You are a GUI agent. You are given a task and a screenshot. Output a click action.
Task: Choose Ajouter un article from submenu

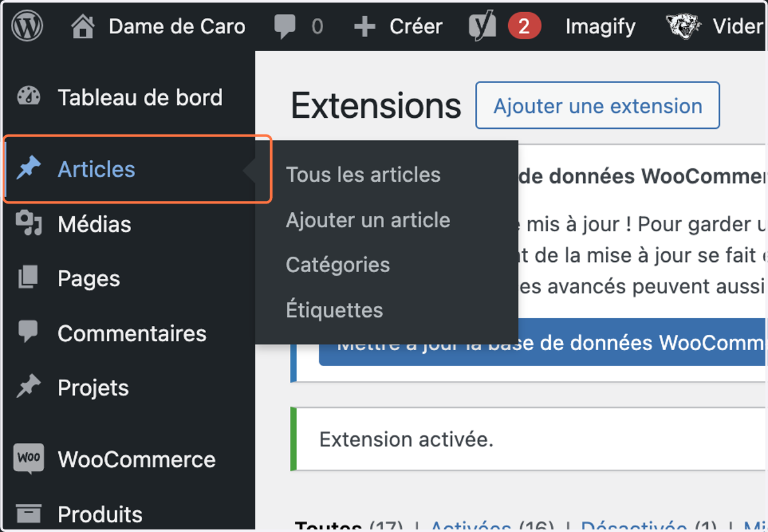(368, 220)
